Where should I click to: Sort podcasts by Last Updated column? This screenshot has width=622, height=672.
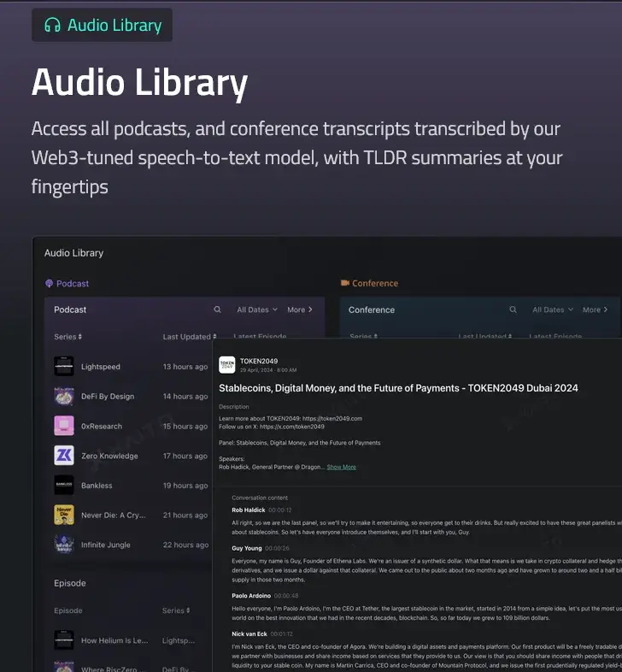pos(190,337)
